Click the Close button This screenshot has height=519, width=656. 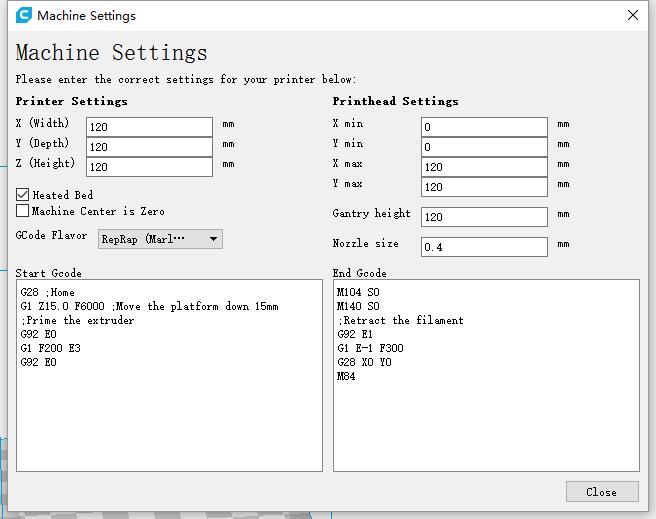(601, 491)
